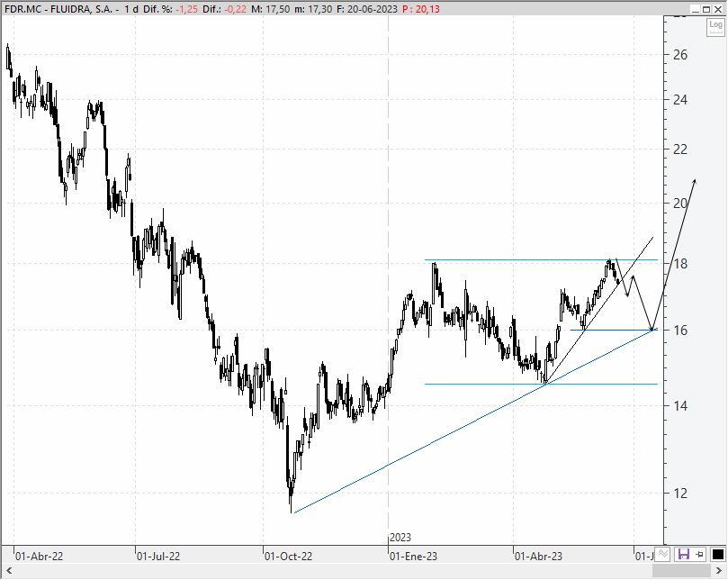The image size is (728, 580).
Task: Click the horizontal scrollbar thumb
Action: click(681, 571)
